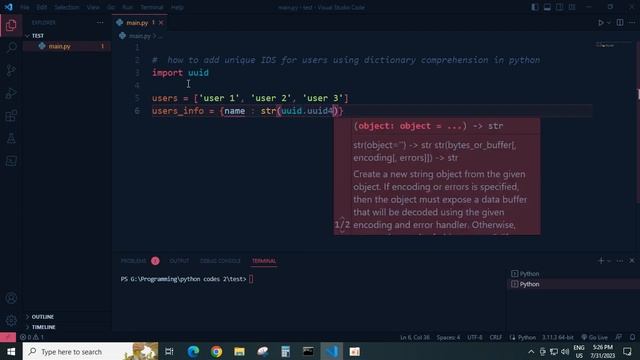The width and height of the screenshot is (640, 360).
Task: Toggle the secondary side bar layout icon
Action: click(559, 7)
